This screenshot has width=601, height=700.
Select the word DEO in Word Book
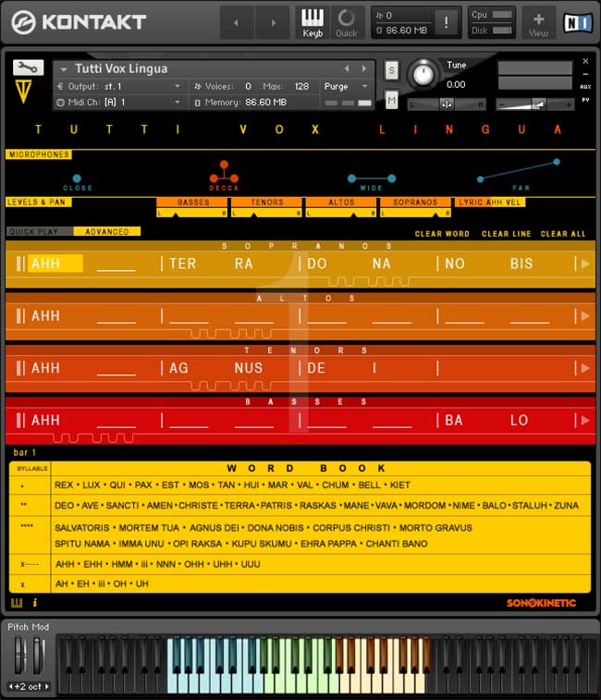[64, 506]
